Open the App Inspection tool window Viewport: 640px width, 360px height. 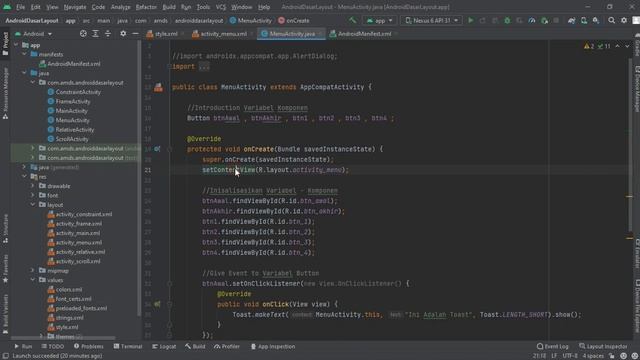(273, 346)
